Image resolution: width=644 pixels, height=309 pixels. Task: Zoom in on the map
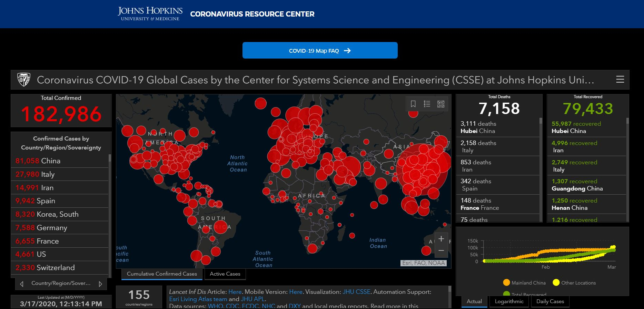pyautogui.click(x=441, y=239)
